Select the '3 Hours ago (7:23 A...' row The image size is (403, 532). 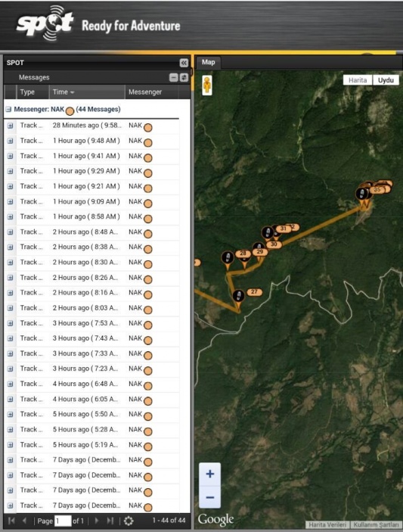91,369
